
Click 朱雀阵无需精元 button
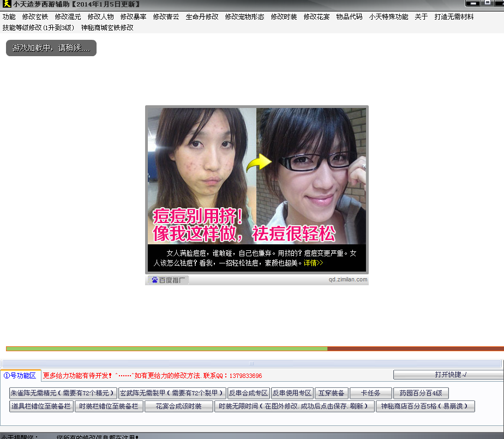coord(63,393)
